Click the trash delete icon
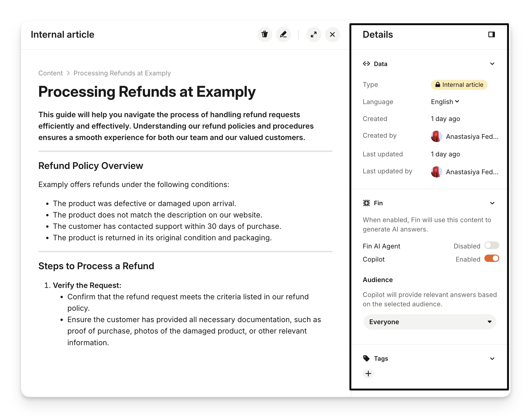 (x=265, y=34)
